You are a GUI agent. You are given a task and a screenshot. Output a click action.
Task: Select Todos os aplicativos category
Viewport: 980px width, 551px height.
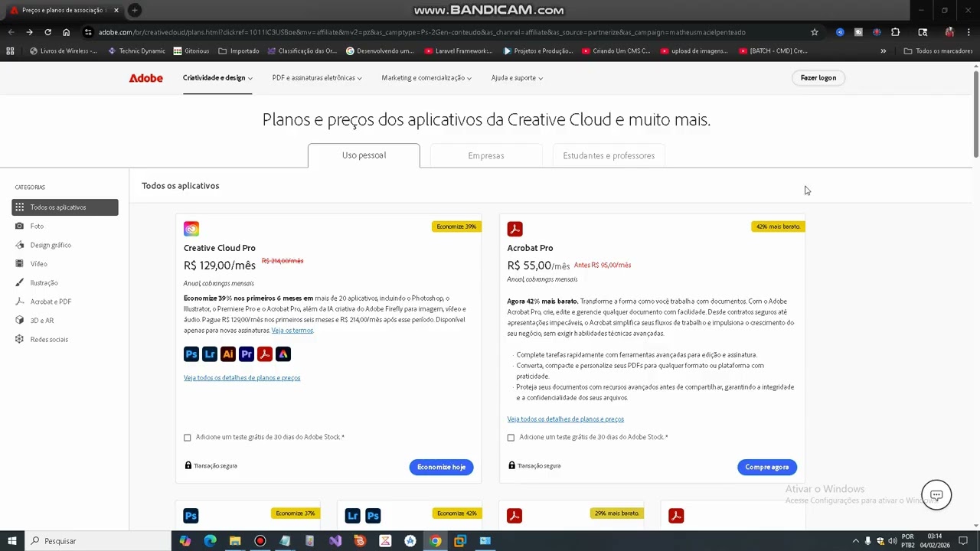65,207
